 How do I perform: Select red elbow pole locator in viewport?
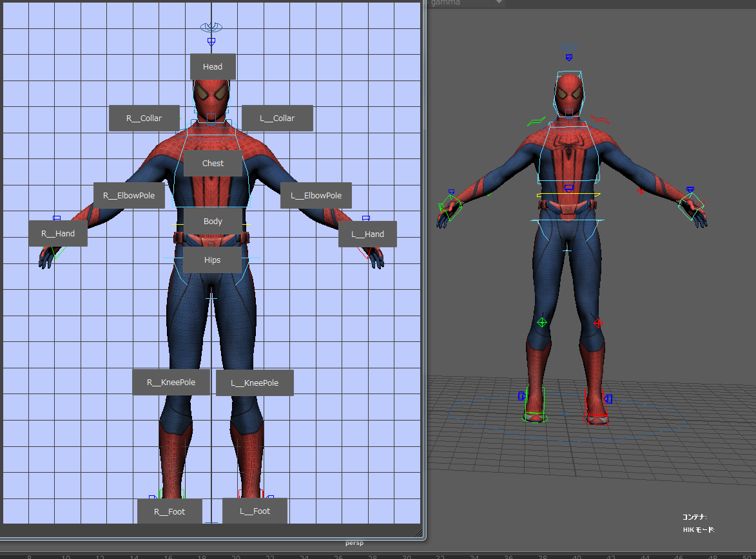tap(640, 191)
